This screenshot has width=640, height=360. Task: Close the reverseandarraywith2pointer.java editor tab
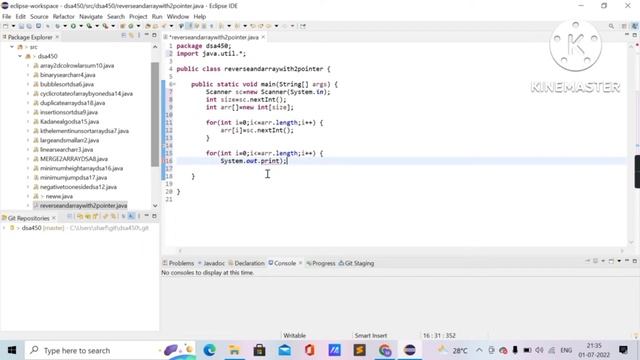coord(263,37)
